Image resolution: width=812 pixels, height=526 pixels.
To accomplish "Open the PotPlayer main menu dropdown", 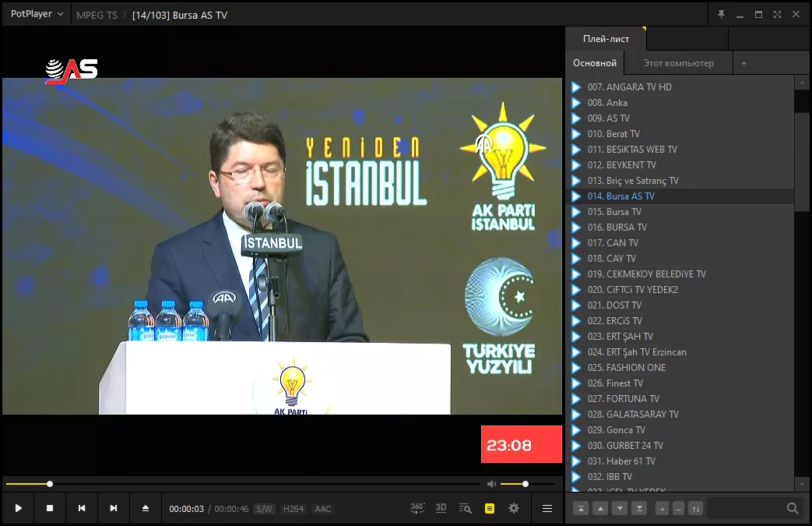I will coord(37,14).
